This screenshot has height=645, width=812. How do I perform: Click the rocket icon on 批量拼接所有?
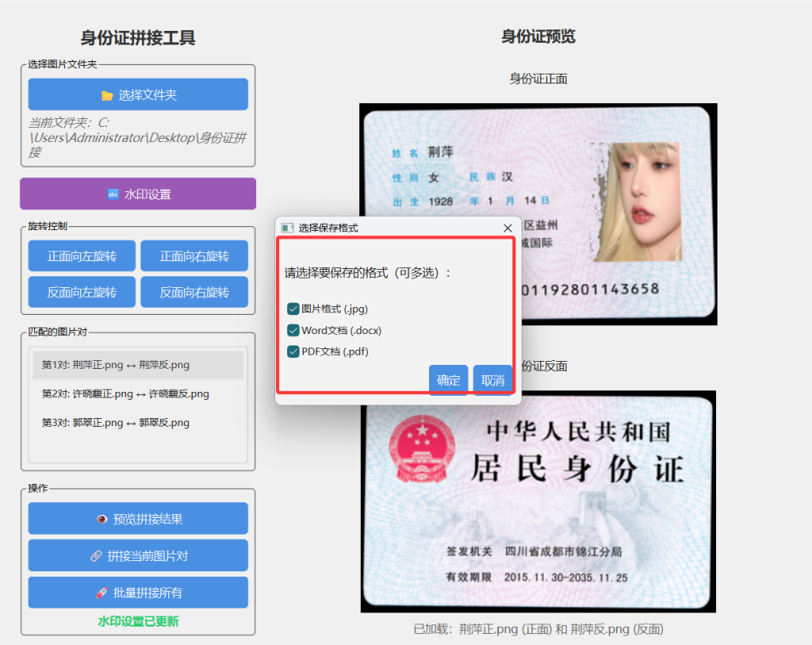click(101, 593)
